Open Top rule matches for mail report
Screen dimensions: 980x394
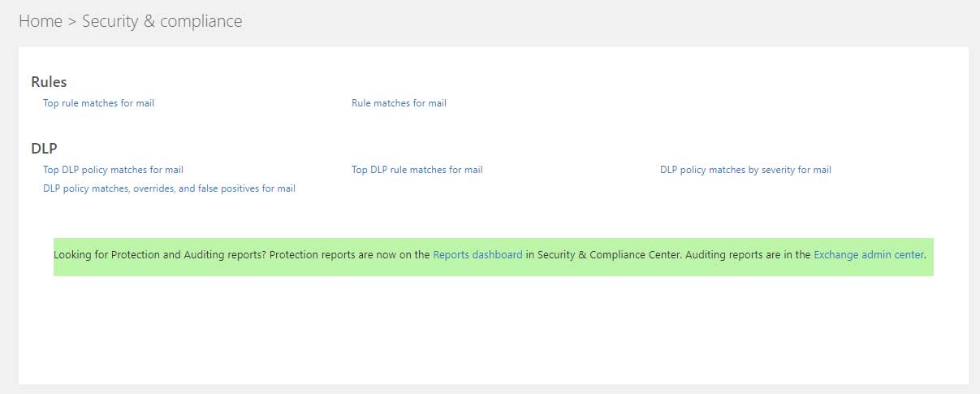click(x=98, y=103)
